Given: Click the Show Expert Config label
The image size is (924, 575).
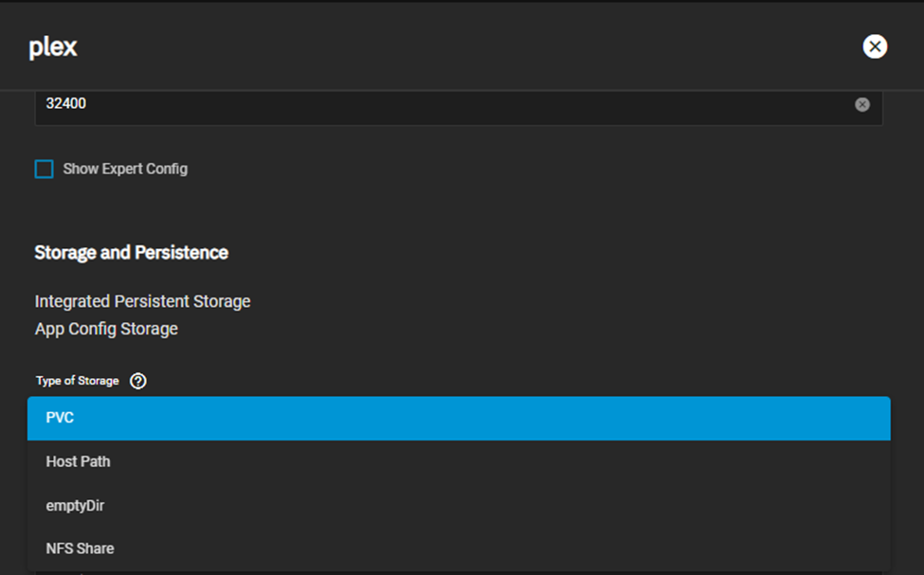Looking at the screenshot, I should click(x=125, y=169).
